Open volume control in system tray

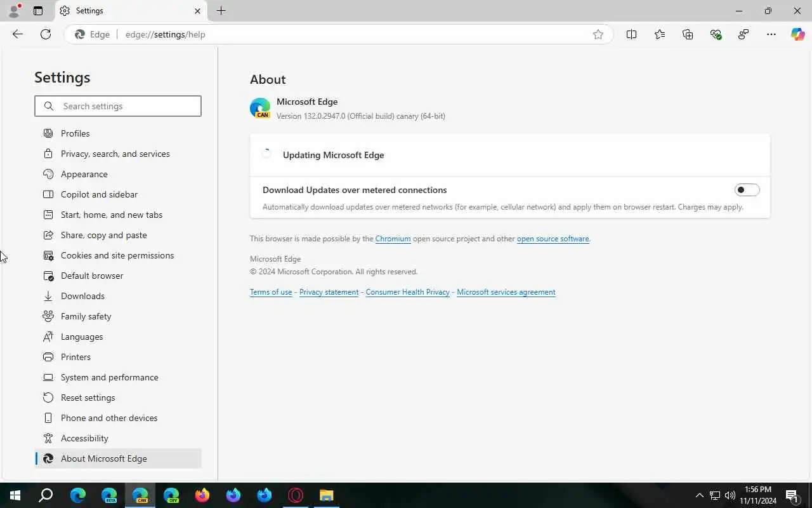pyautogui.click(x=730, y=495)
